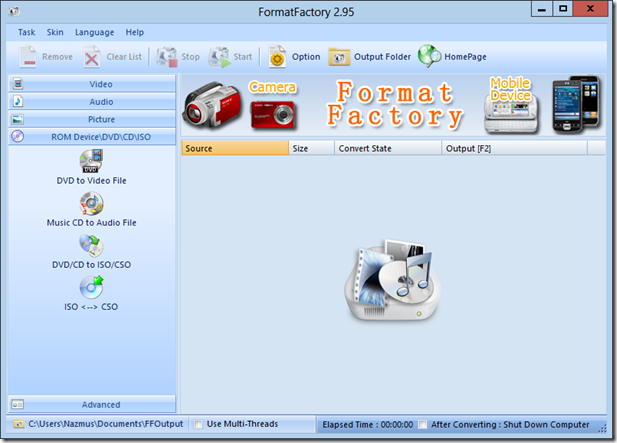Toggle the After Converting shutdown checkbox
Screen dimensions: 617x443
tap(423, 425)
